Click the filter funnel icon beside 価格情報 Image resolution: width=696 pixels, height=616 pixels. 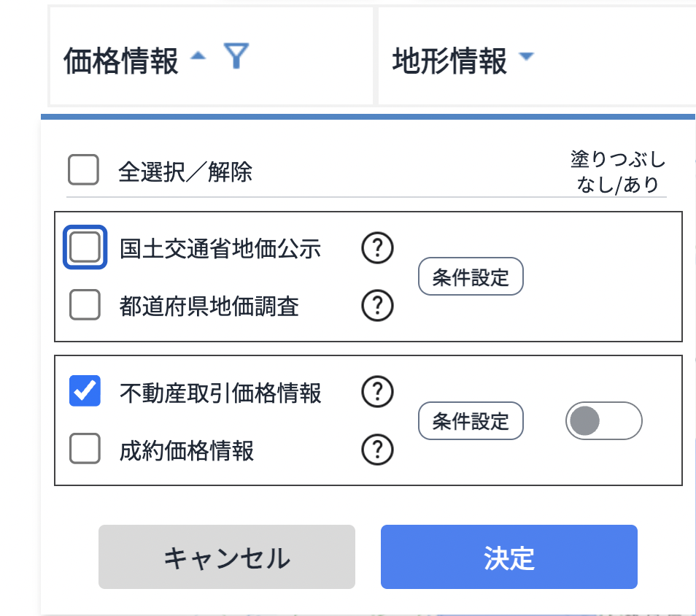tap(236, 56)
